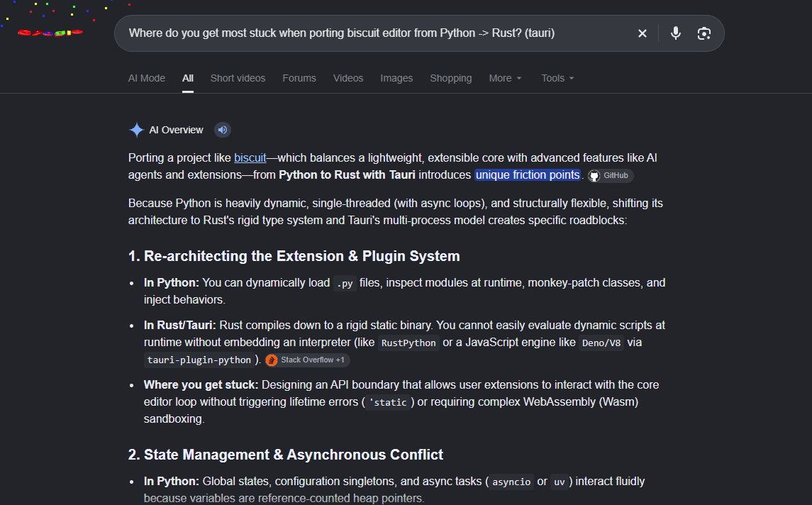812x505 pixels.
Task: Clear the search query with the X icon
Action: 642,33
